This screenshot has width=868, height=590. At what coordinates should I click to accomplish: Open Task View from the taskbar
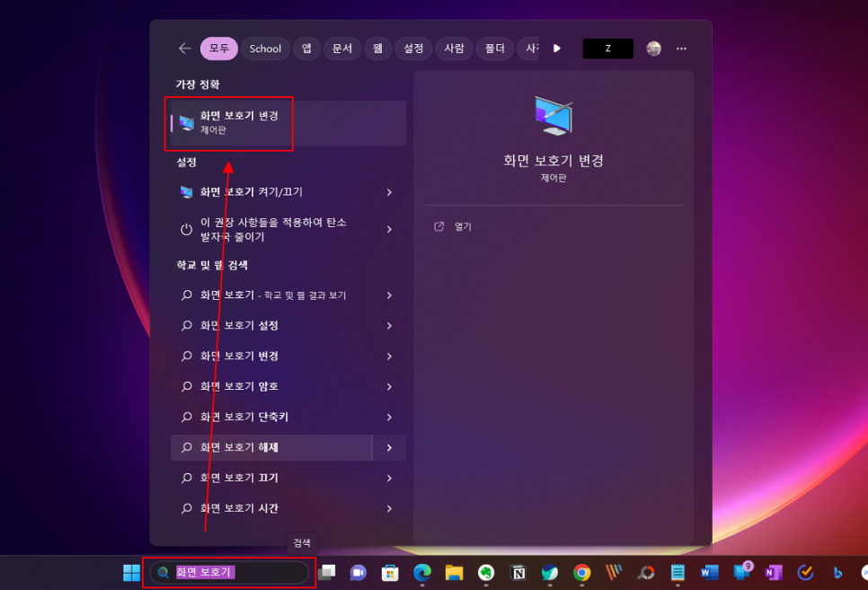[326, 572]
